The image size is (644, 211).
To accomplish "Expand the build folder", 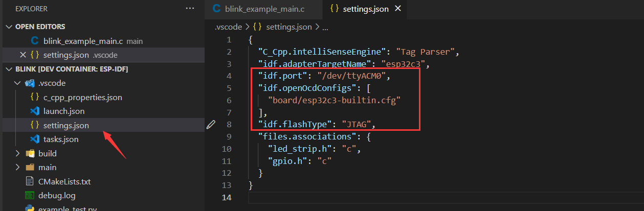I will 18,153.
